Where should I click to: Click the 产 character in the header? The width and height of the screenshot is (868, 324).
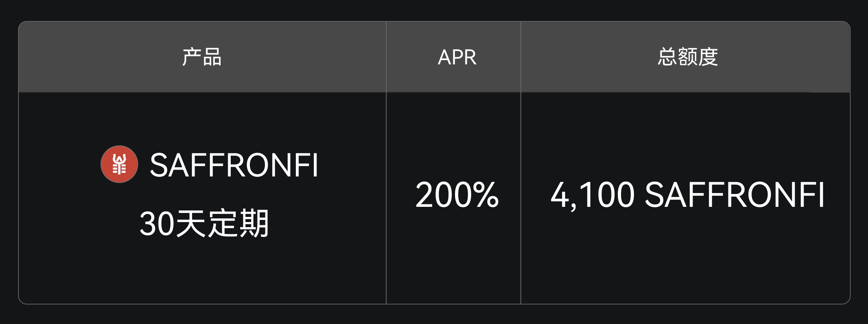tap(192, 57)
